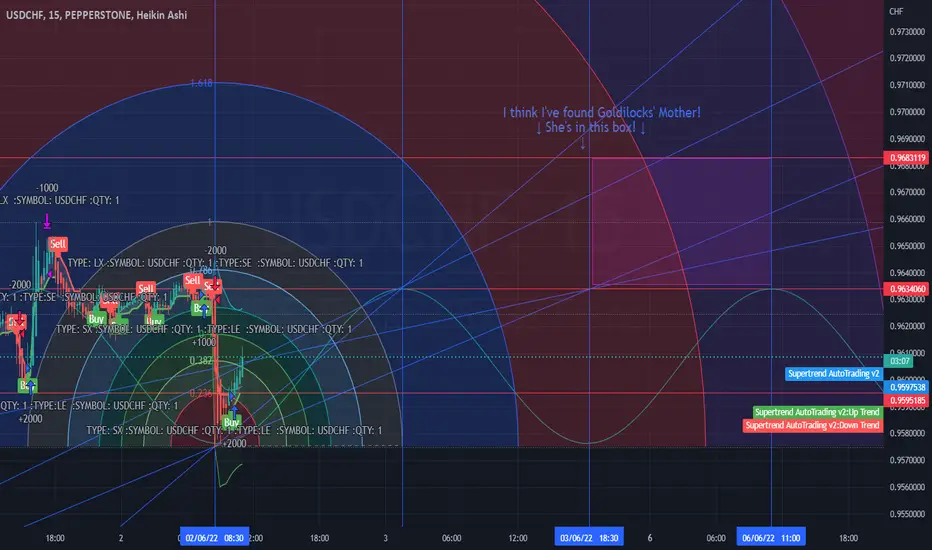The height and width of the screenshot is (550, 932).
Task: Click the 0.9700000 price axis tick
Action: pyautogui.click(x=907, y=112)
